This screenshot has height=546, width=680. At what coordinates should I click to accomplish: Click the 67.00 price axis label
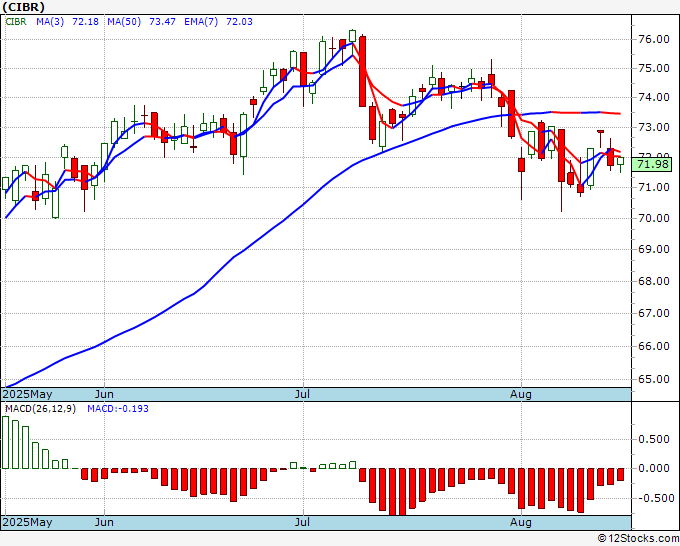coord(654,314)
